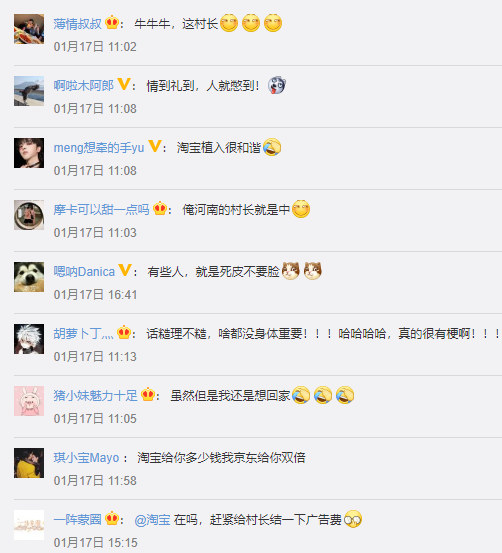
Task: Open the pink bunny avatar of 猪小妹魅力十足
Action: [29, 401]
